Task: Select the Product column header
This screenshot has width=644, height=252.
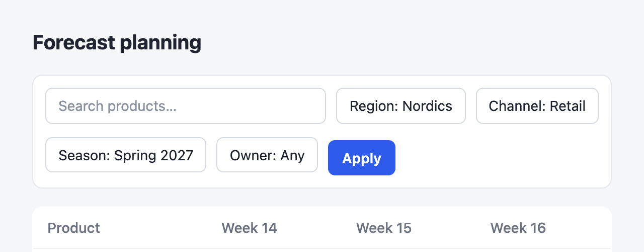Action: tap(74, 228)
